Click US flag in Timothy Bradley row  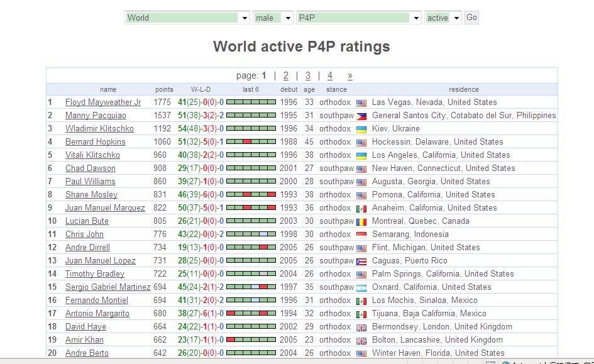[x=361, y=275]
